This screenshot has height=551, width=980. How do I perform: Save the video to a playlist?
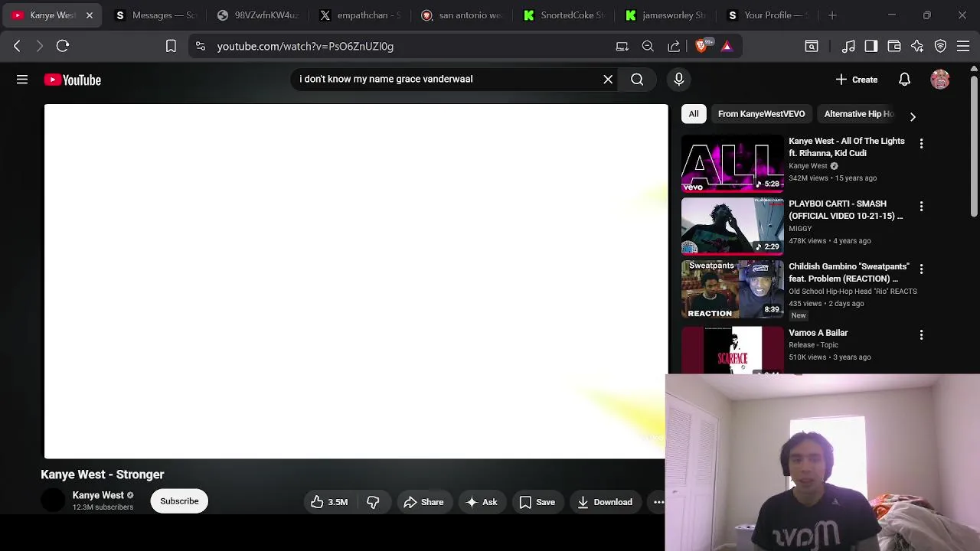point(537,502)
